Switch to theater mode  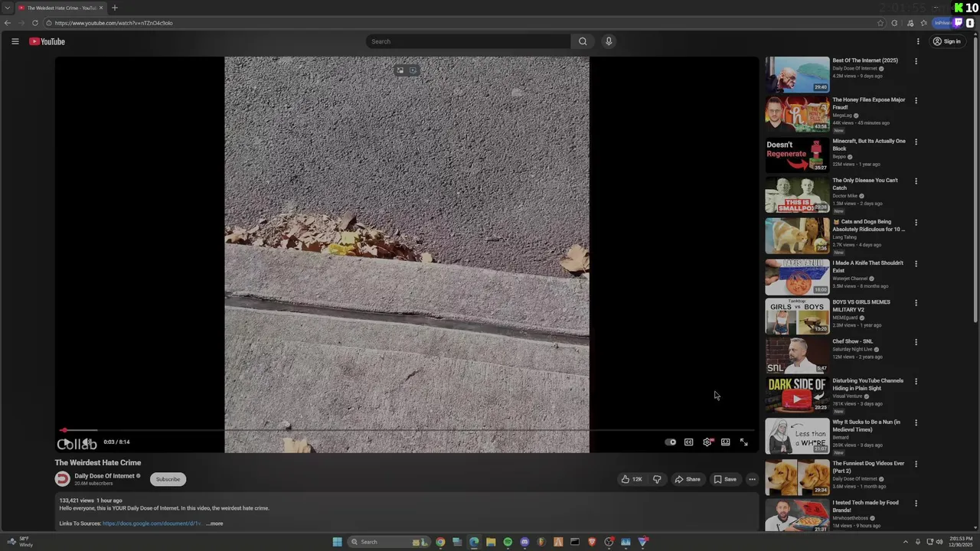tap(725, 442)
